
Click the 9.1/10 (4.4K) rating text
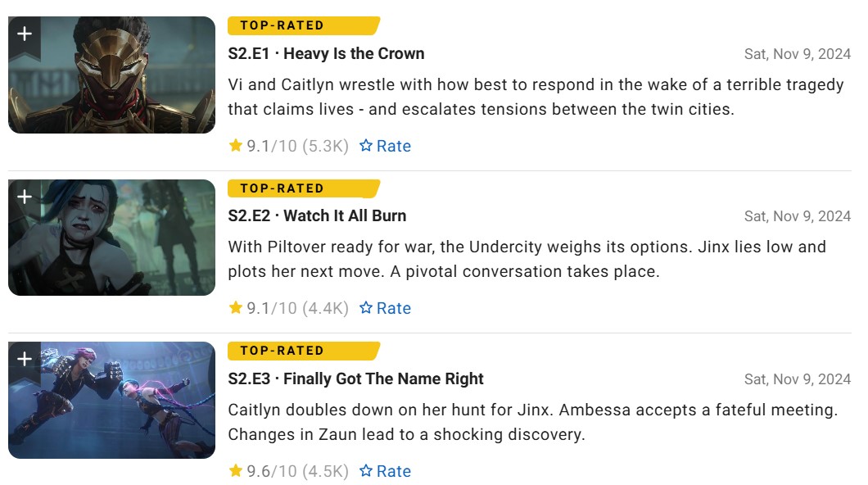coord(297,308)
